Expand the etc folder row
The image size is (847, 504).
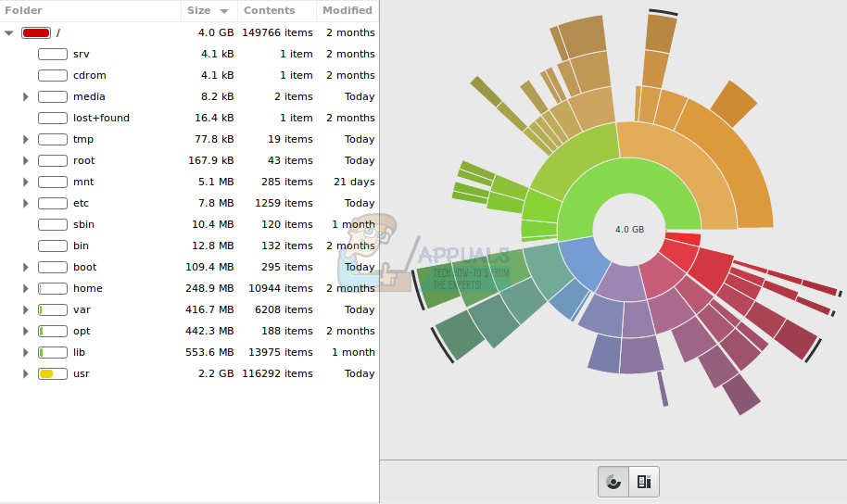tap(26, 204)
